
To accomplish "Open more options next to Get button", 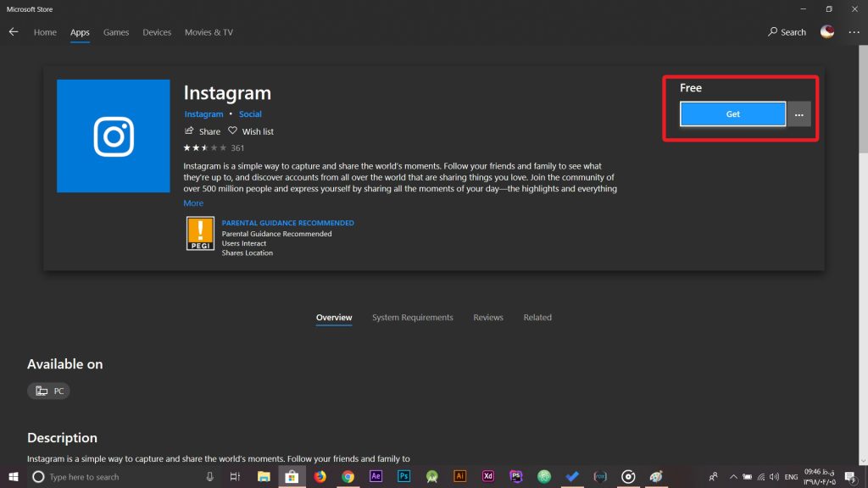I will [x=798, y=114].
